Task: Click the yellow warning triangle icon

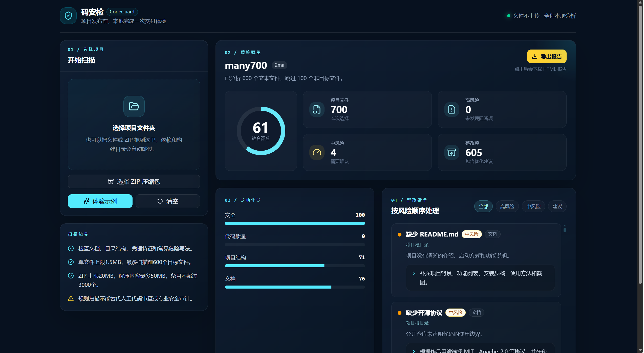Action: (x=71, y=298)
